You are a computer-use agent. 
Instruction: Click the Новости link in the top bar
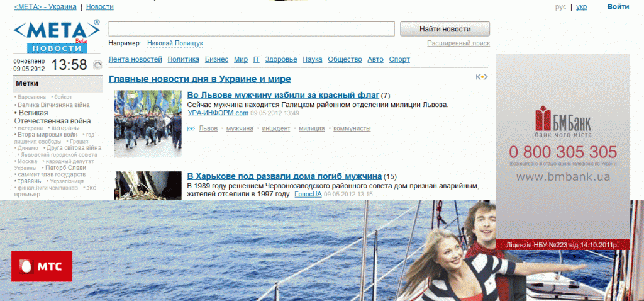click(100, 6)
